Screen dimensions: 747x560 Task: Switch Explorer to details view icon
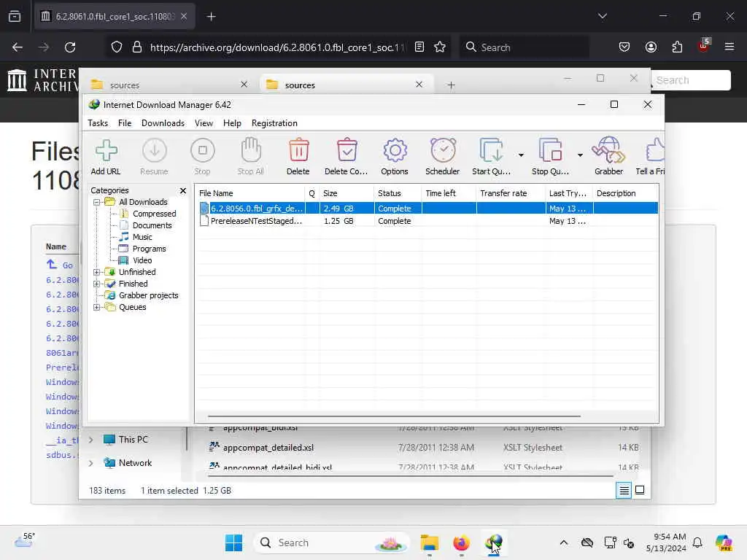point(624,490)
